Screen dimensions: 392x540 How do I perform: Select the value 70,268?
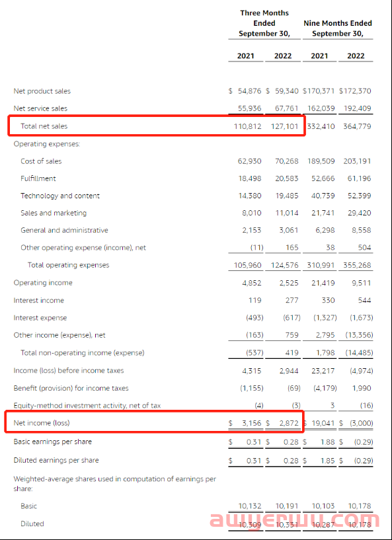coord(287,161)
